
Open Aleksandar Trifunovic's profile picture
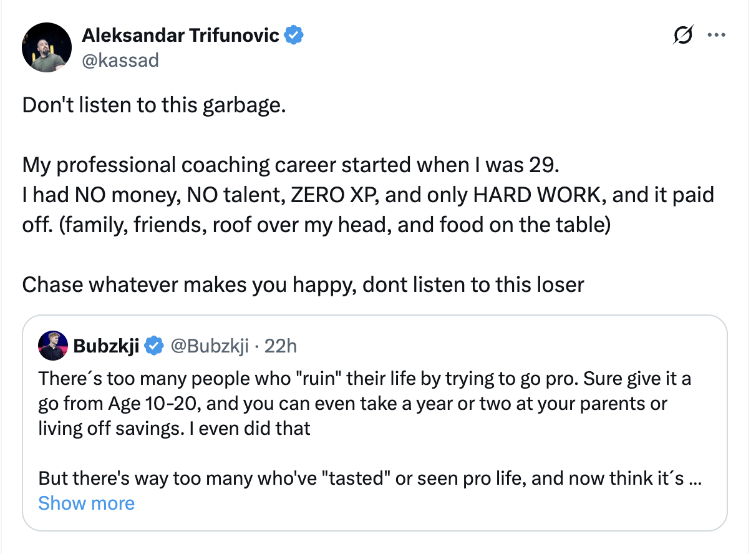click(x=47, y=47)
